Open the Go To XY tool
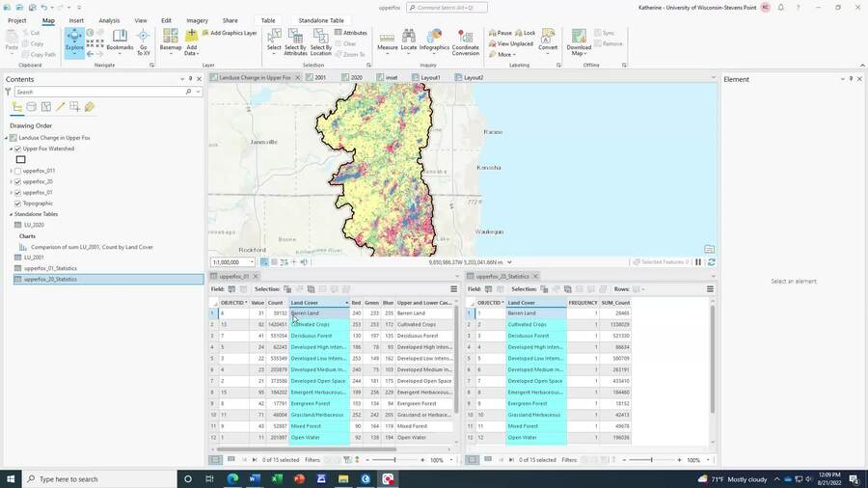This screenshot has width=868, height=488. (x=144, y=42)
